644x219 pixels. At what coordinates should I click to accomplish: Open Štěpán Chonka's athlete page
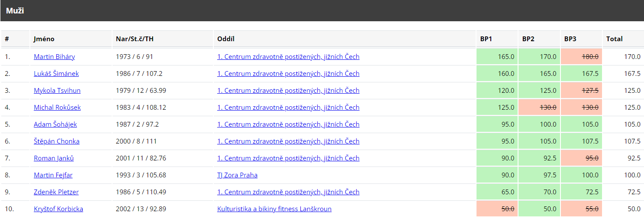click(x=57, y=141)
